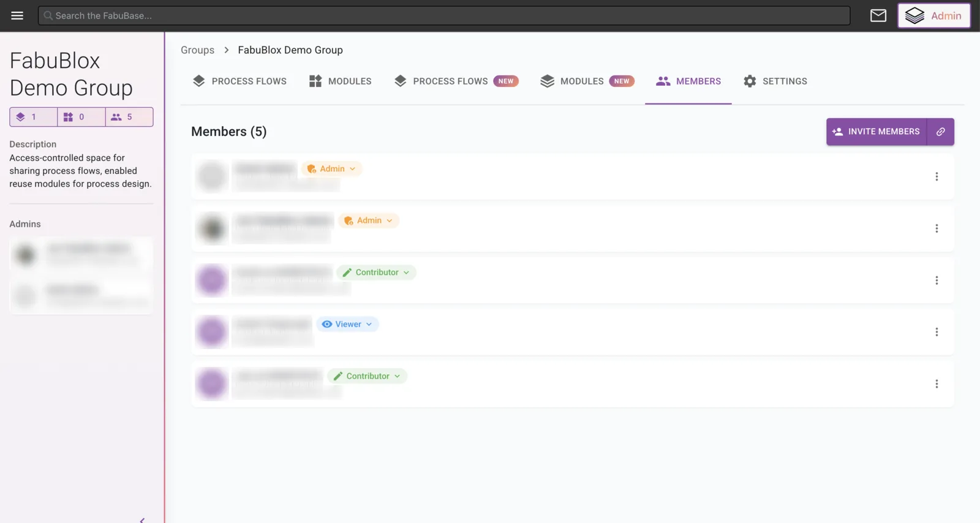980x523 pixels.
Task: Click members count chip showing 5
Action: (x=129, y=117)
